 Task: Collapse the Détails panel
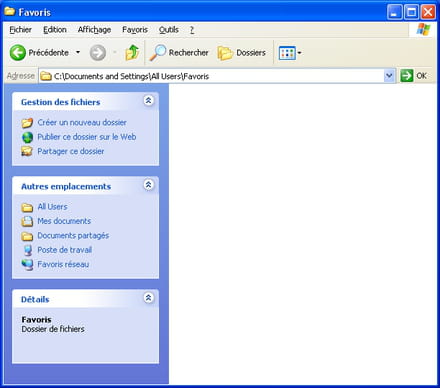point(148,298)
